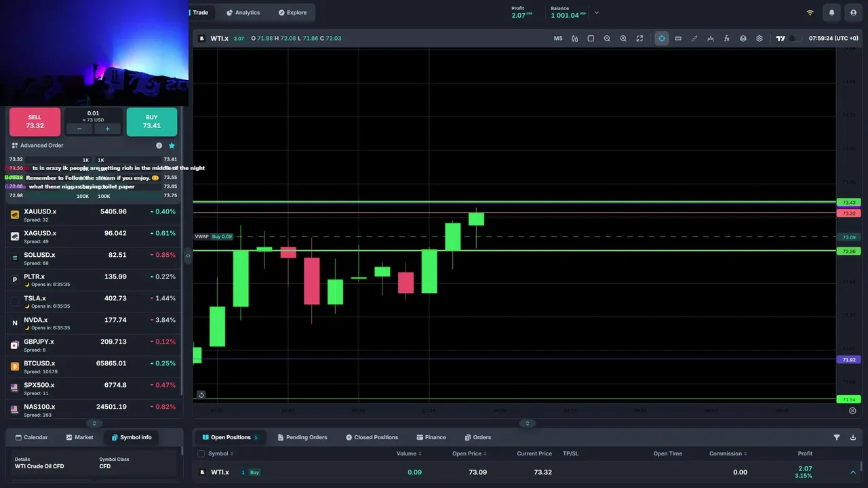Screen dimensions: 868x488
Task: Select SOLUSD.x in the watchlist
Action: coord(93,258)
